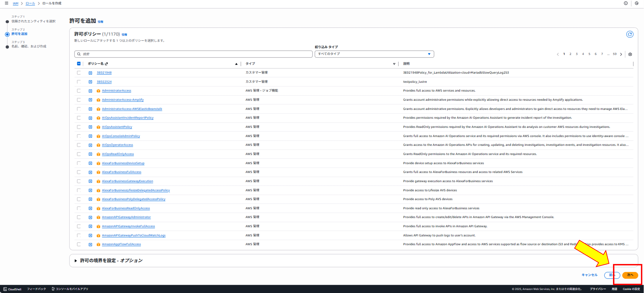Open the ロール breadcrumb link

tap(30, 3)
